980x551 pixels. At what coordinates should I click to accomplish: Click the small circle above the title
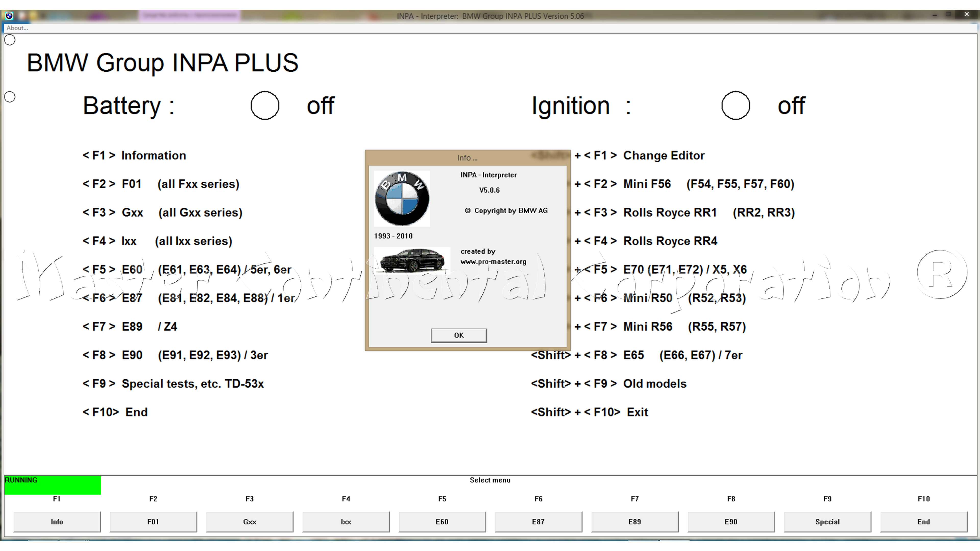pyautogui.click(x=9, y=40)
